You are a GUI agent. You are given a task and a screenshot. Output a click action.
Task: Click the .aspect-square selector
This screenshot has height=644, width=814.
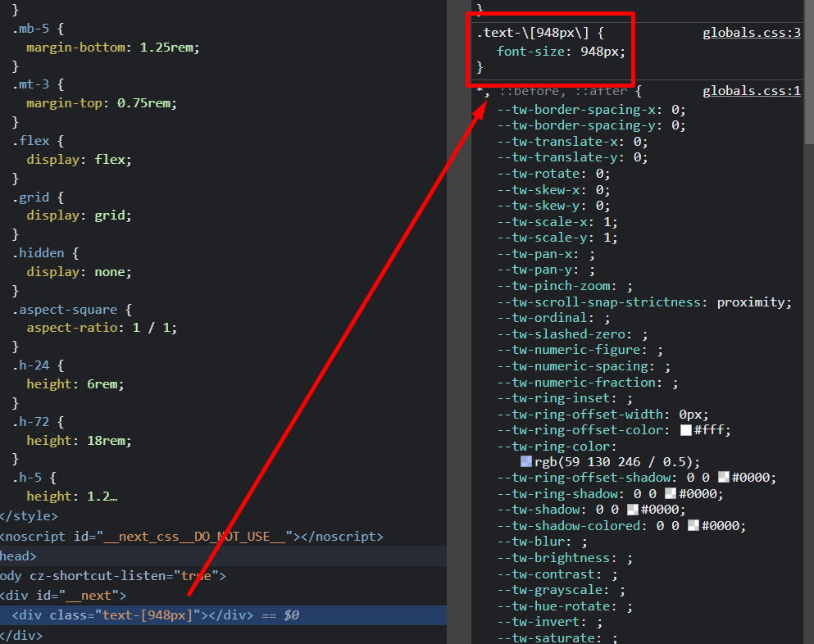(65, 310)
